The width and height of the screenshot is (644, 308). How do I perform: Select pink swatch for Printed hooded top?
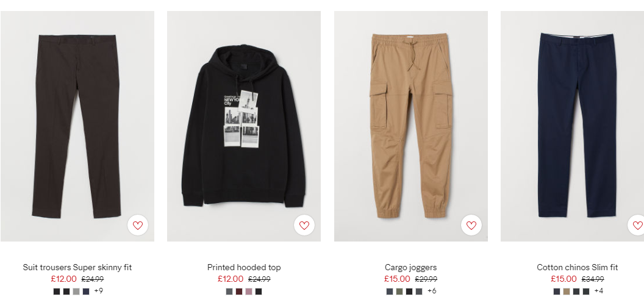(x=248, y=292)
